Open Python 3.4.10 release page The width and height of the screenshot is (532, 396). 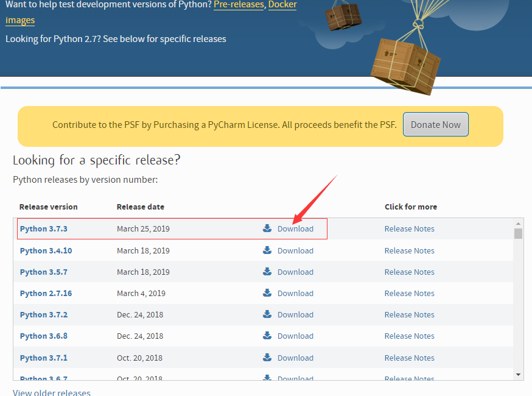tap(46, 250)
